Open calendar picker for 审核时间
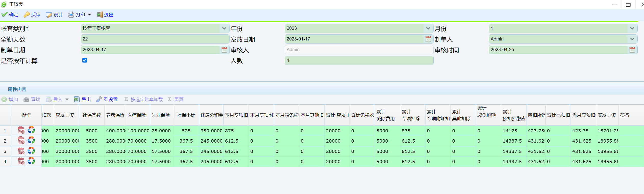Screen dimensions: 644x194 coord(632,50)
